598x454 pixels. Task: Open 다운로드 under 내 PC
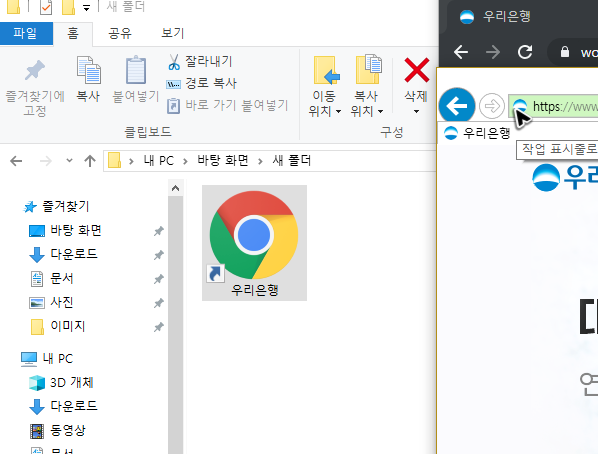click(x=63, y=406)
